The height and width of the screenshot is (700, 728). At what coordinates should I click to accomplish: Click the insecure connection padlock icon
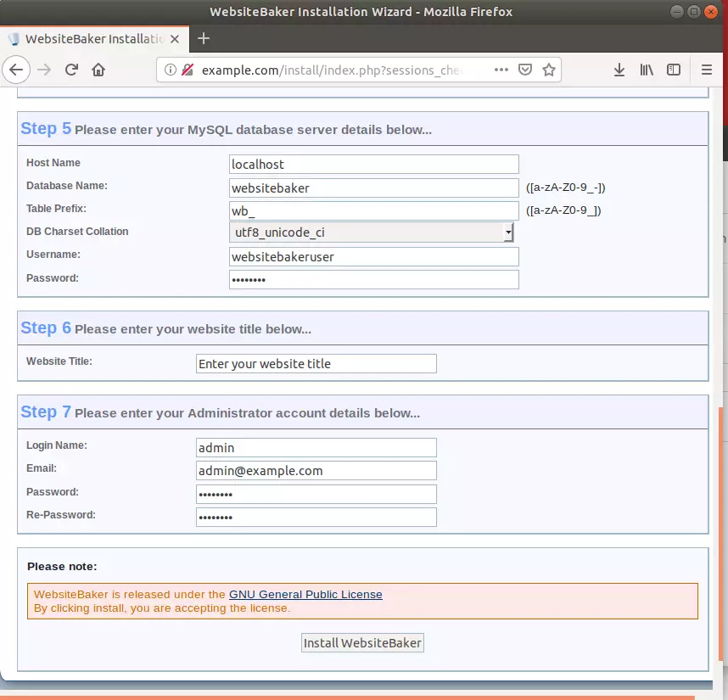tap(188, 70)
